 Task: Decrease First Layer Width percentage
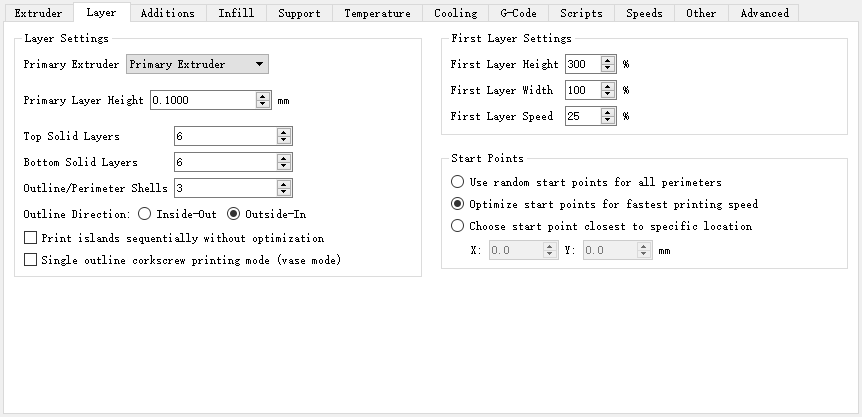[608, 94]
